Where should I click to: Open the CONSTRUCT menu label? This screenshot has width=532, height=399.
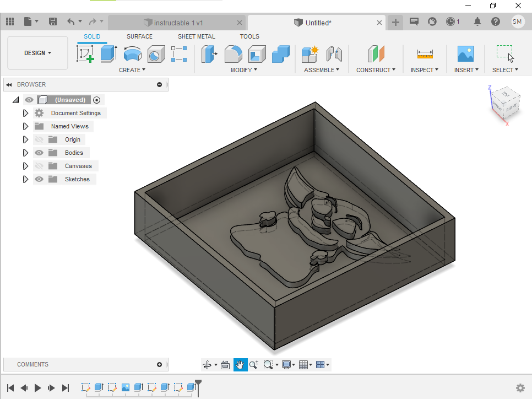pyautogui.click(x=376, y=70)
